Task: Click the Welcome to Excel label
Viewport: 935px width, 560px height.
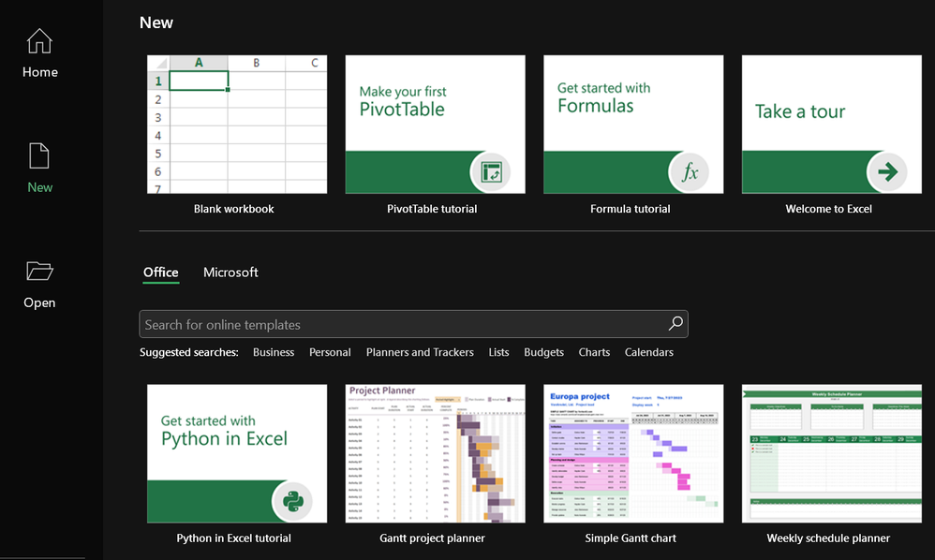Action: pyautogui.click(x=828, y=209)
